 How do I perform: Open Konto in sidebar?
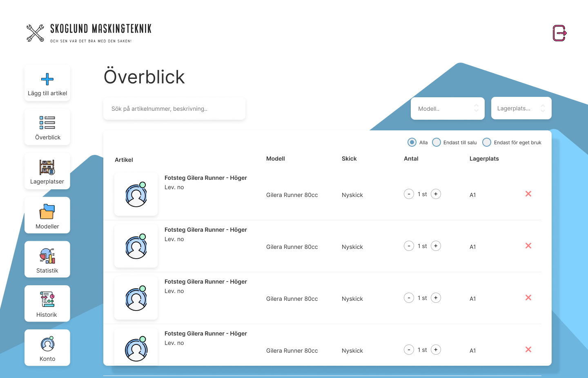point(47,348)
